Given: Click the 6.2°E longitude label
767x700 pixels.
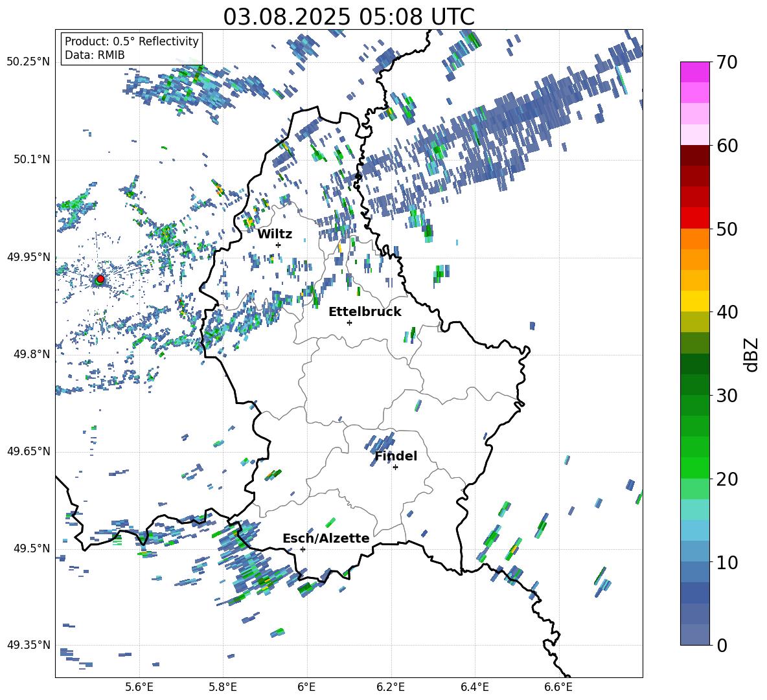Looking at the screenshot, I should tap(391, 688).
